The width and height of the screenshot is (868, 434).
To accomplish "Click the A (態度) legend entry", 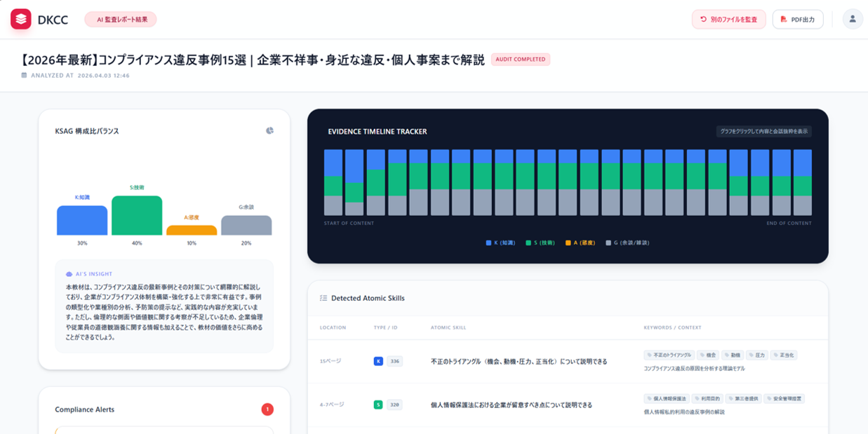I will 580,243.
